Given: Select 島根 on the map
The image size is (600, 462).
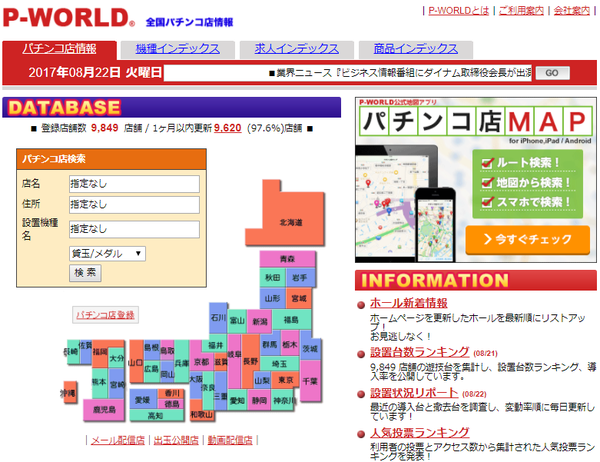Looking at the screenshot, I should pos(152,348).
